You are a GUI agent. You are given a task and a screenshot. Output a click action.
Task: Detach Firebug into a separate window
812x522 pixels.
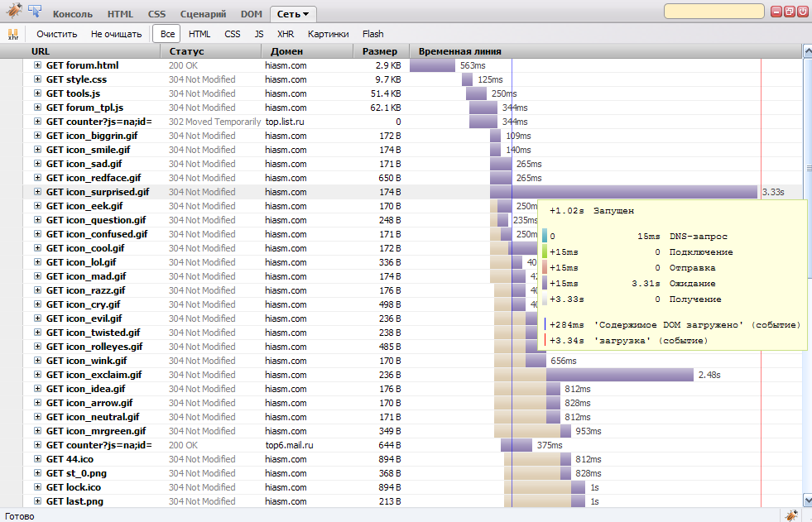pyautogui.click(x=790, y=12)
